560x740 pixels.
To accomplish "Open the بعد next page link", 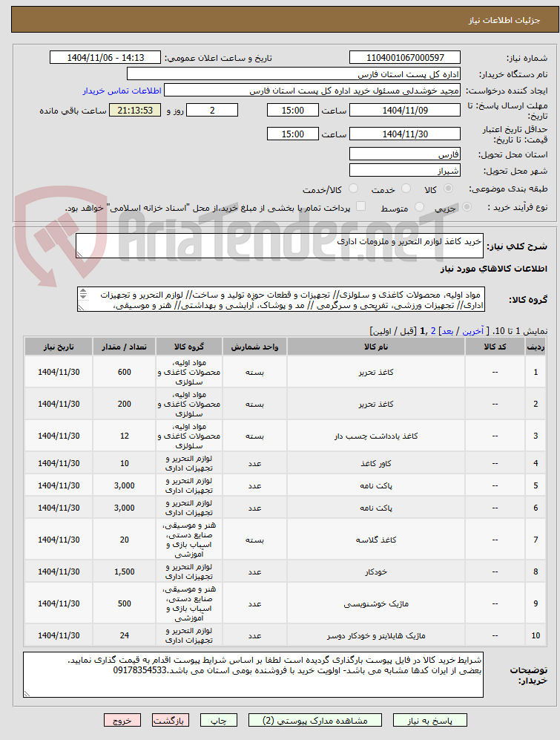I will pyautogui.click(x=447, y=331).
